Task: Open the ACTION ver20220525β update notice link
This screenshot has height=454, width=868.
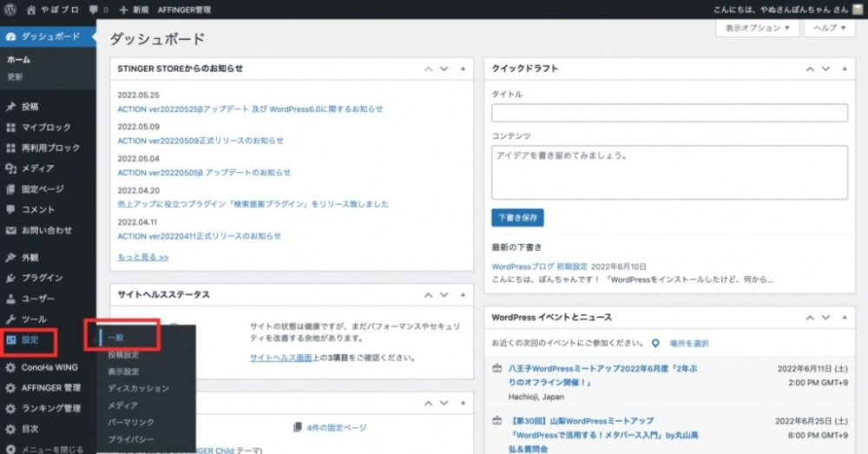Action: [x=250, y=109]
